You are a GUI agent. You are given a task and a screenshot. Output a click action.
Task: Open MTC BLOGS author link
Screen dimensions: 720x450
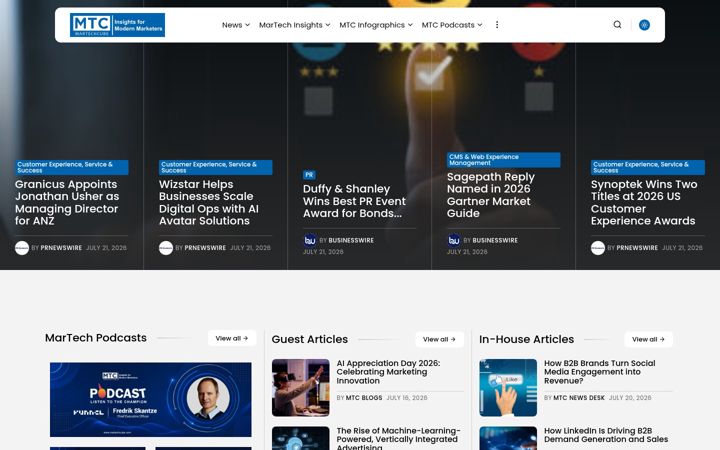click(364, 398)
